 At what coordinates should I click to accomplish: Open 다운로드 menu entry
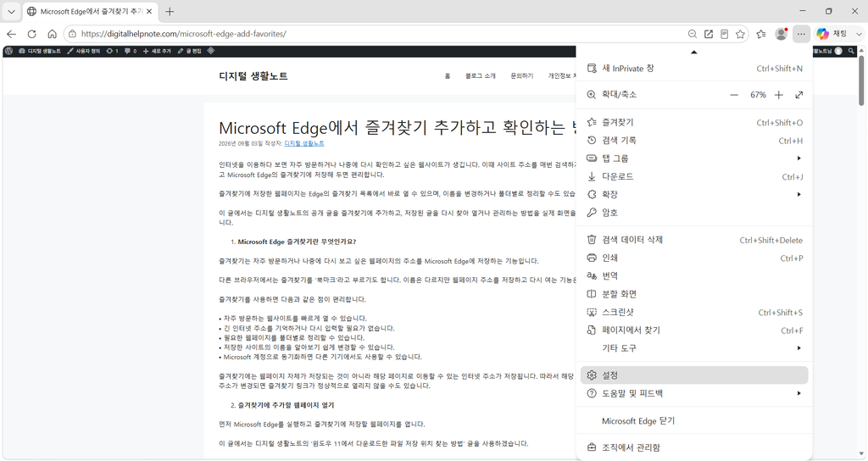point(694,176)
